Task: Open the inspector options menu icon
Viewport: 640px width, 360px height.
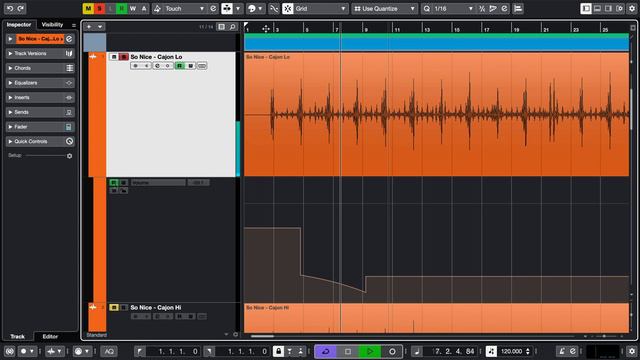Action: pyautogui.click(x=74, y=25)
